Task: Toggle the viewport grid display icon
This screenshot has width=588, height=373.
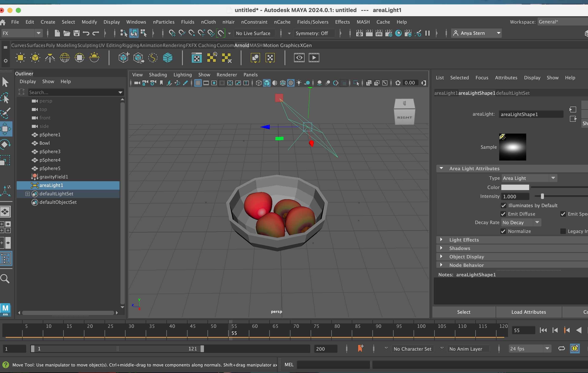Action: pyautogui.click(x=198, y=83)
